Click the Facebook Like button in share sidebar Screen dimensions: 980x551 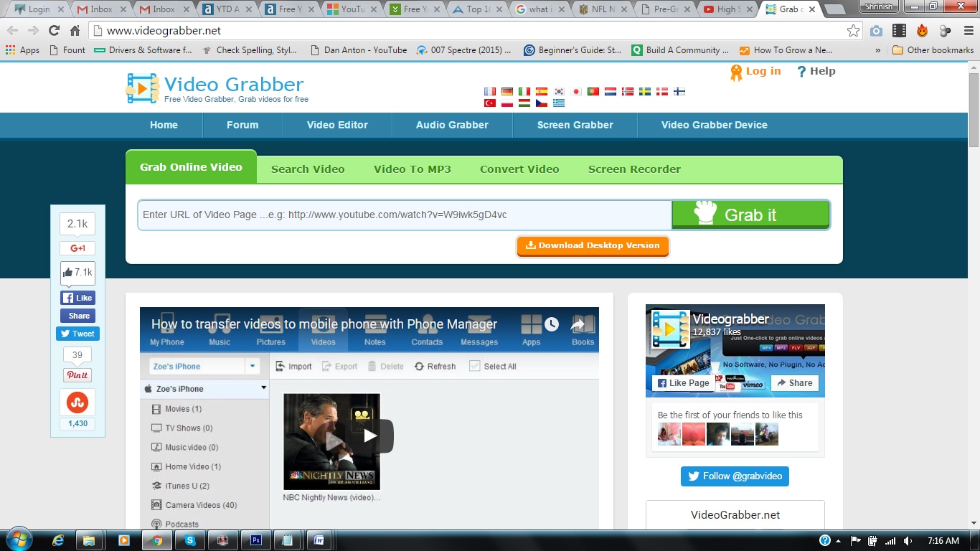77,298
